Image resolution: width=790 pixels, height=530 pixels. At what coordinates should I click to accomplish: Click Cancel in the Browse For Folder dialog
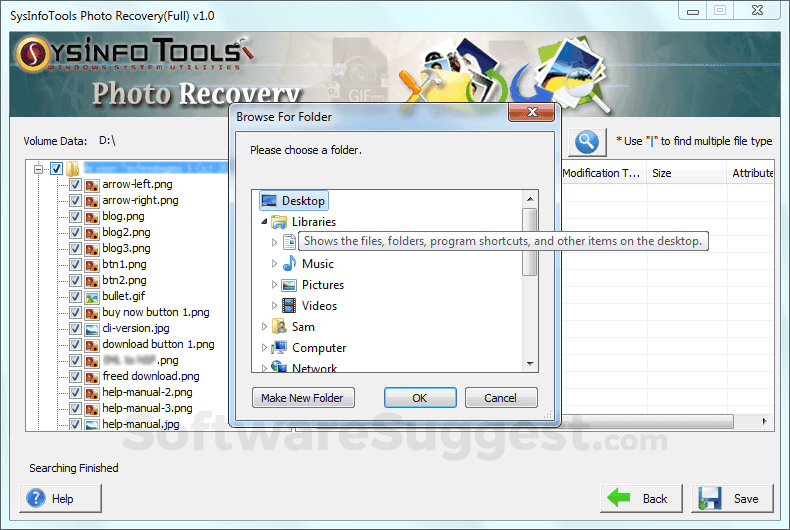[501, 398]
